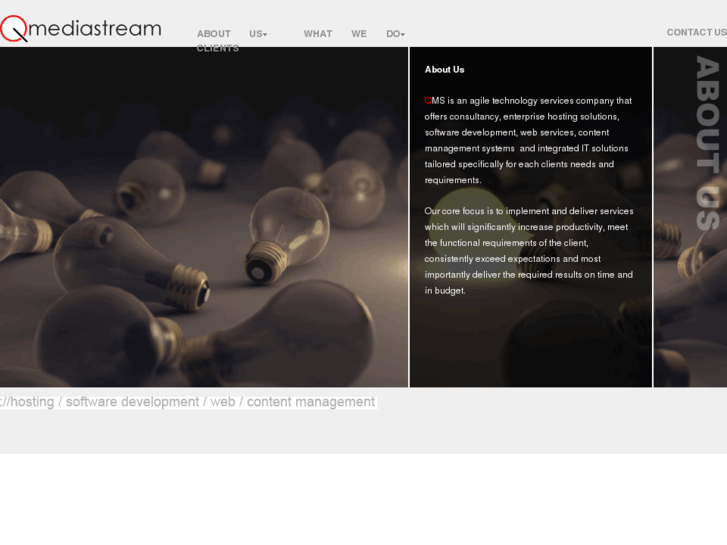Click the About Us panel heading
727x545 pixels.
coord(444,70)
